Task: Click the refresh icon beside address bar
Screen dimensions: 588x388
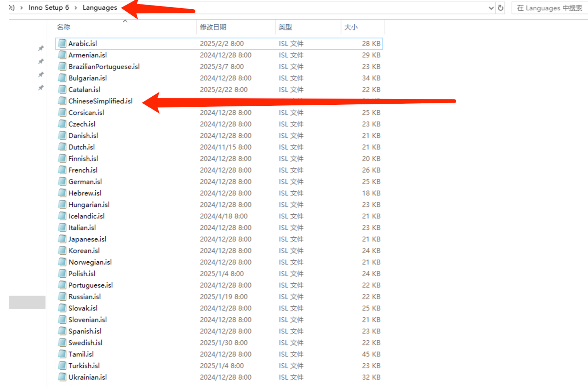Action: 500,8
